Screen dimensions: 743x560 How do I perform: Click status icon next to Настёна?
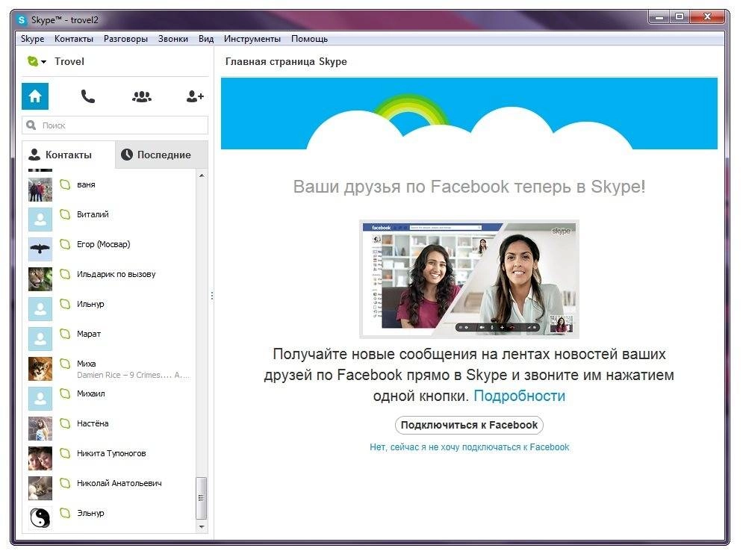pos(65,423)
